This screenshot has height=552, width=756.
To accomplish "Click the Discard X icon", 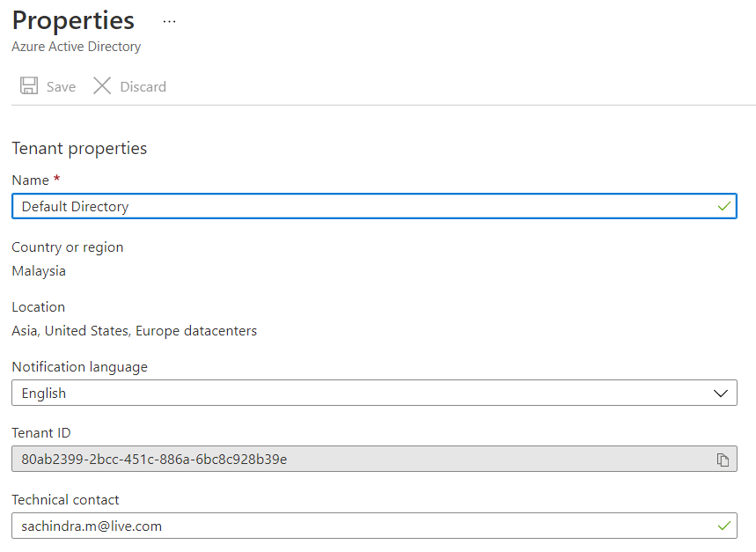I will 102,86.
